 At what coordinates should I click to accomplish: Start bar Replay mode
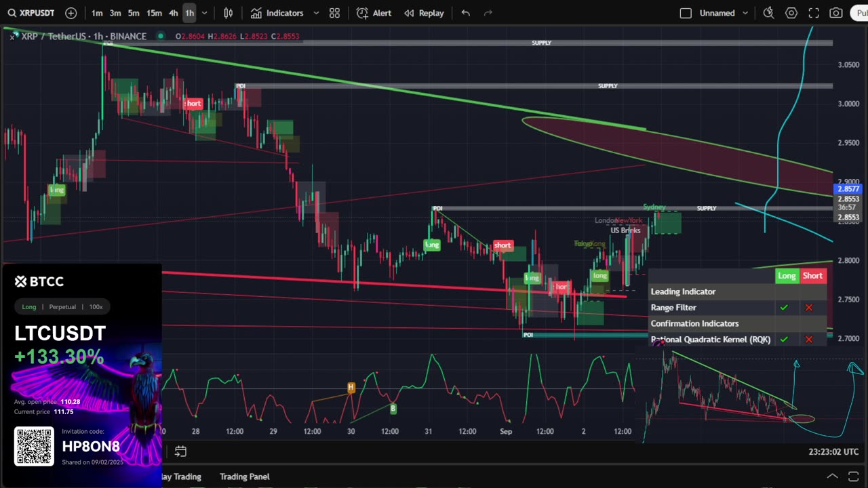[424, 13]
